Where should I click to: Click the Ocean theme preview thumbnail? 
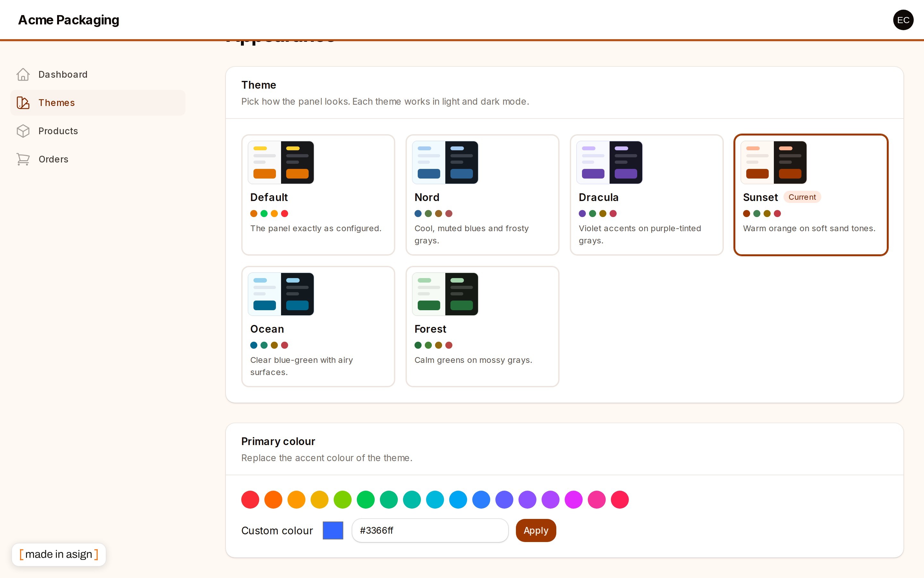pyautogui.click(x=281, y=294)
